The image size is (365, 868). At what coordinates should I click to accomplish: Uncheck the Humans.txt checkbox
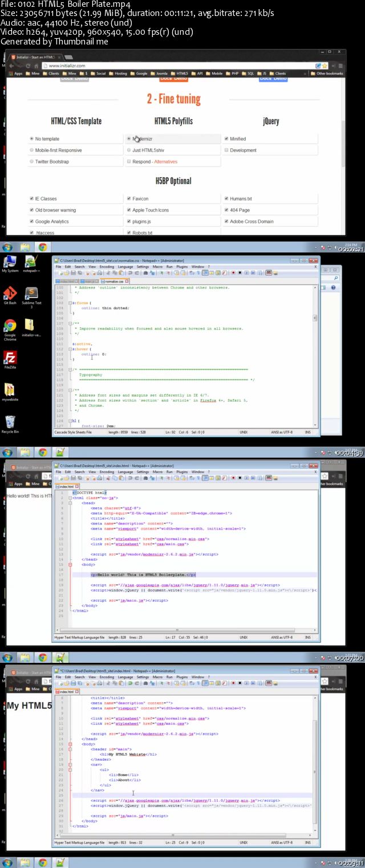226,199
